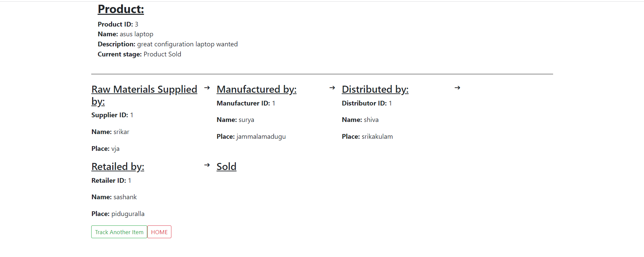Click the Distributed by heading

pos(375,89)
